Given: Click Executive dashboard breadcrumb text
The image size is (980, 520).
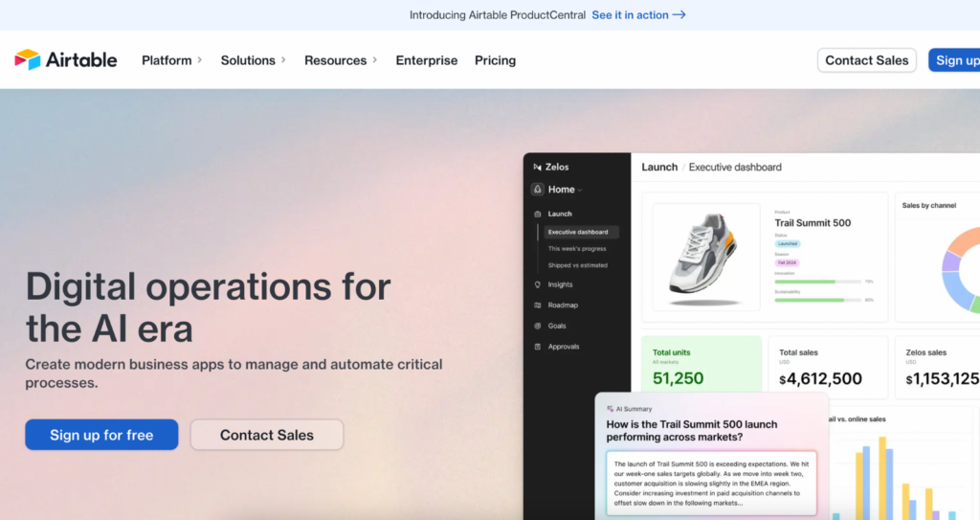Looking at the screenshot, I should pos(735,167).
